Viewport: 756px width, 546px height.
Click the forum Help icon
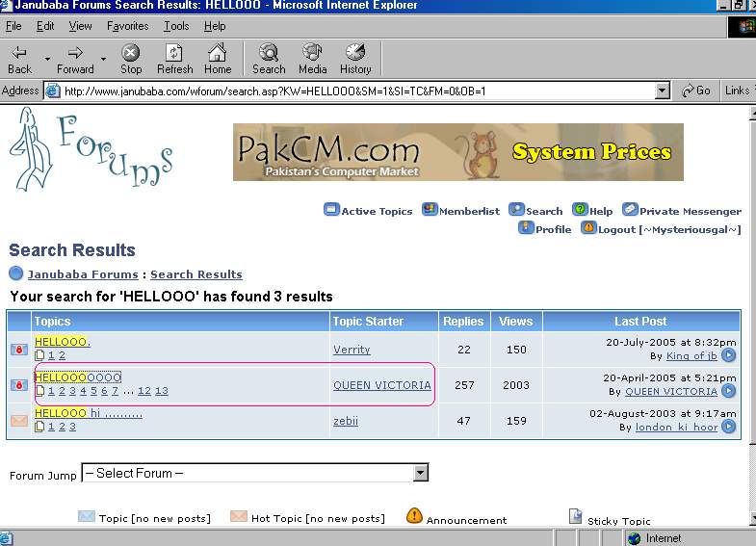pyautogui.click(x=580, y=210)
